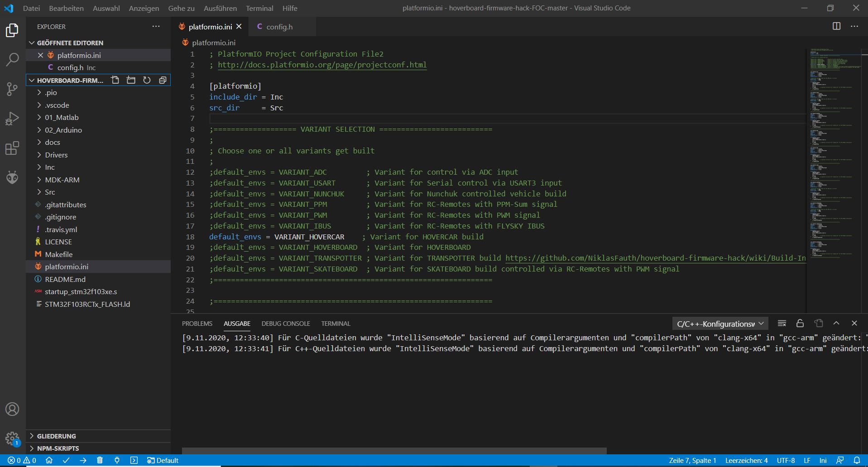Click PlatformIO Upload arrow in status bar
The height and width of the screenshot is (467, 868).
[83, 460]
